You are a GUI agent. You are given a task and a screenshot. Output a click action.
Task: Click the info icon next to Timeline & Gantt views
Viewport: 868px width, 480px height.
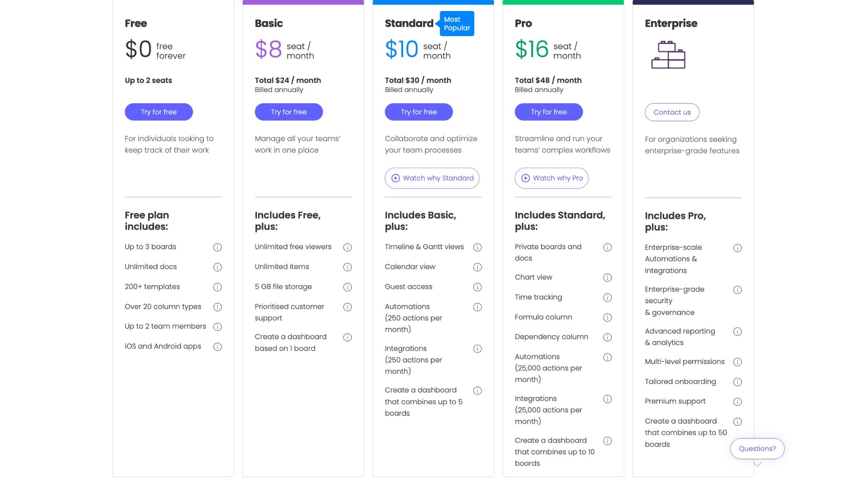(x=478, y=247)
